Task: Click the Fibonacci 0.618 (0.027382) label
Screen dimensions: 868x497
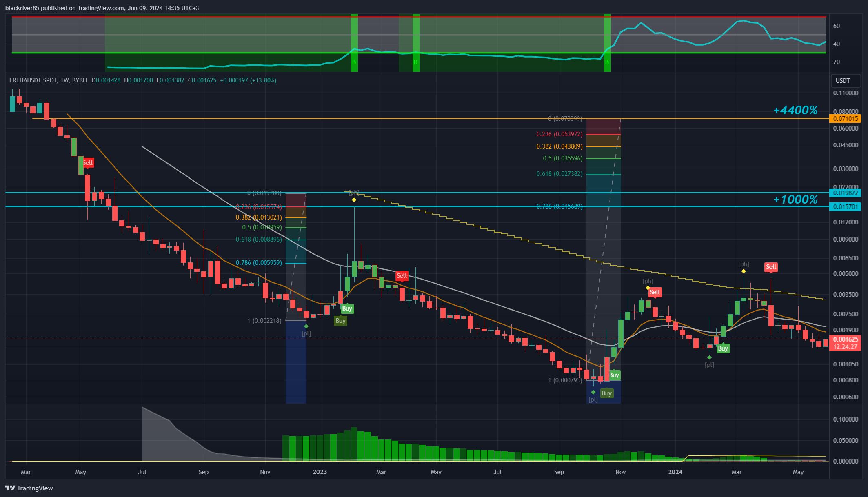Action: (559, 174)
